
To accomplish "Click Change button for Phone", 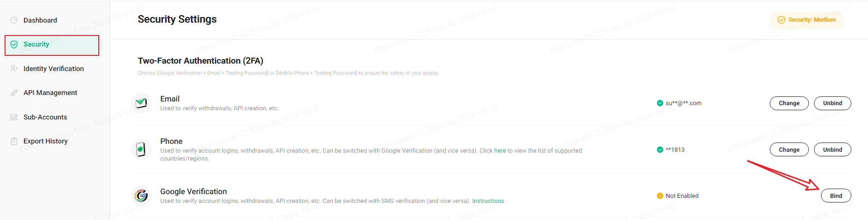I will 789,149.
